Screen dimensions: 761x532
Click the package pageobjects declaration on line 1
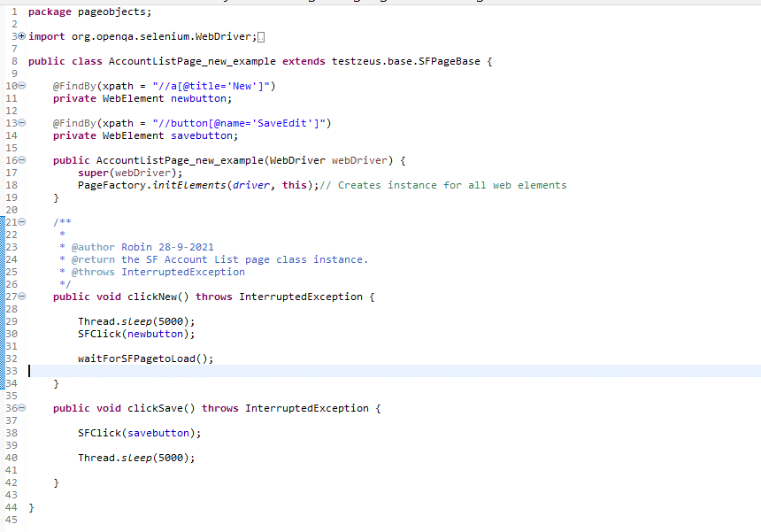(89, 12)
